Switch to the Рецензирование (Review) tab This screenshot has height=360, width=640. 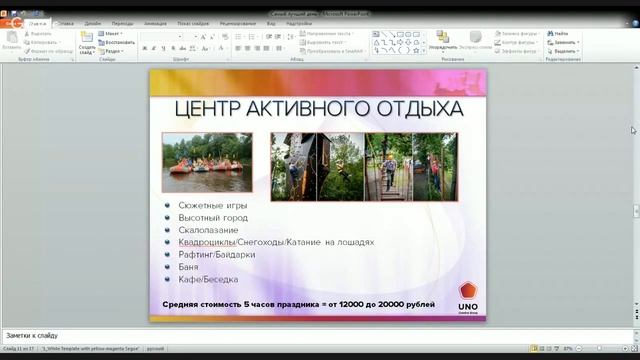point(238,24)
